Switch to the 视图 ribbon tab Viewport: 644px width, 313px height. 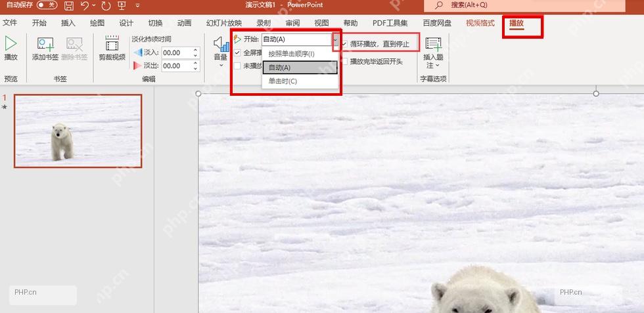[321, 23]
